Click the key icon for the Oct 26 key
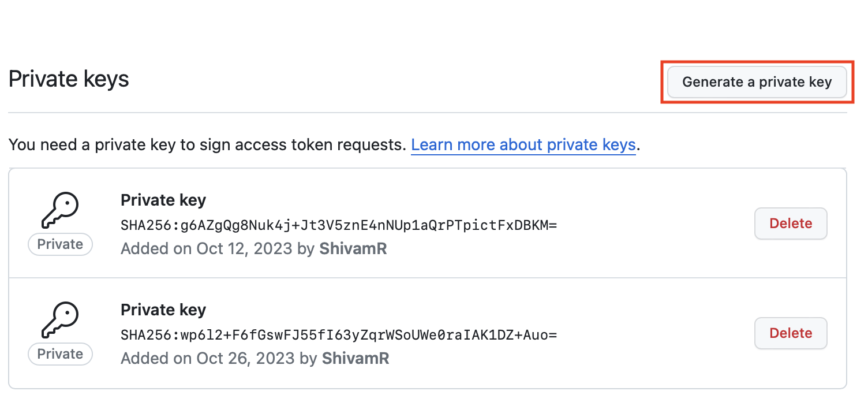 pos(60,320)
